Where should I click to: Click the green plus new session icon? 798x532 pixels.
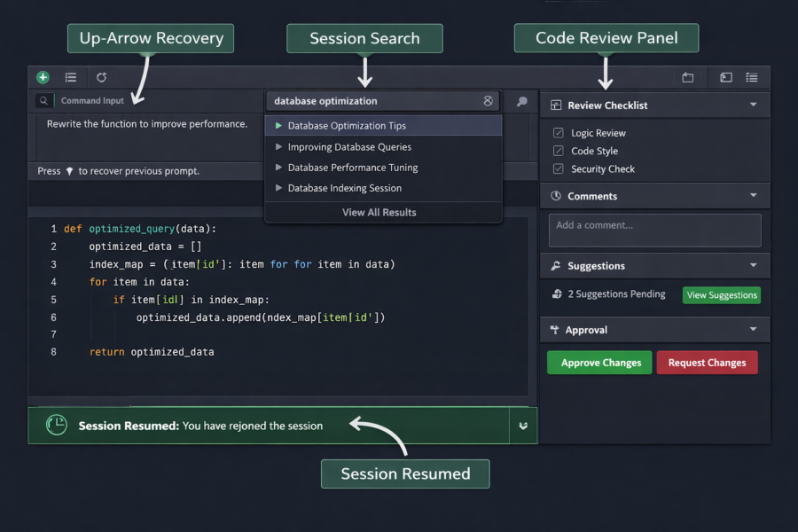pos(43,77)
